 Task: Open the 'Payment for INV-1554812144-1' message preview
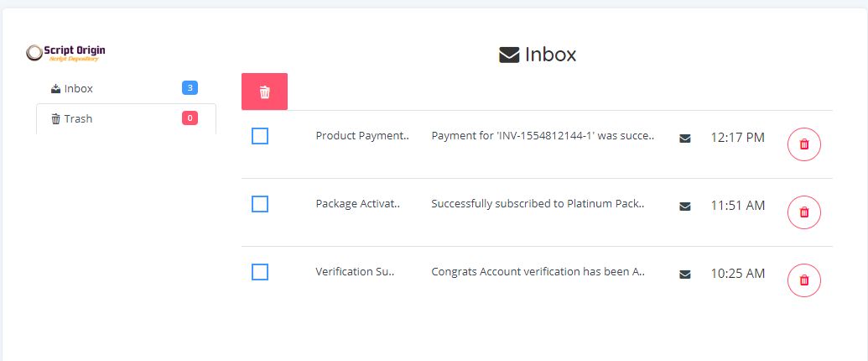(542, 136)
